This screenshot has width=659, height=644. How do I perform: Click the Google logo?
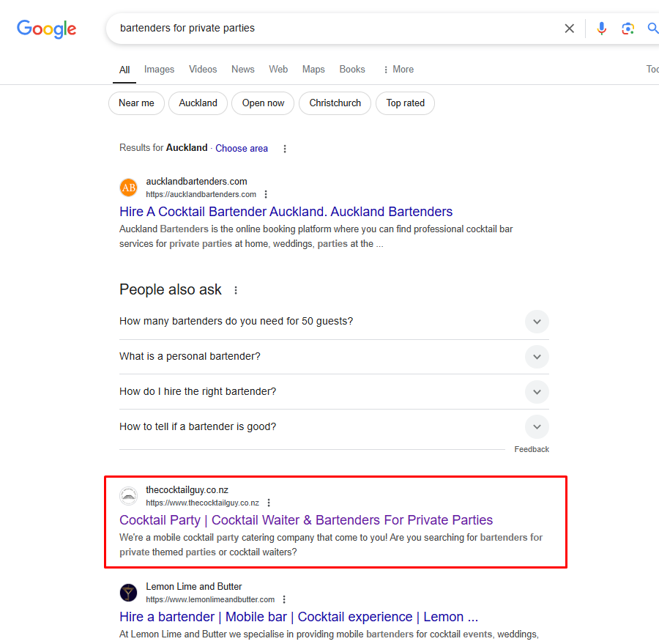tap(47, 29)
